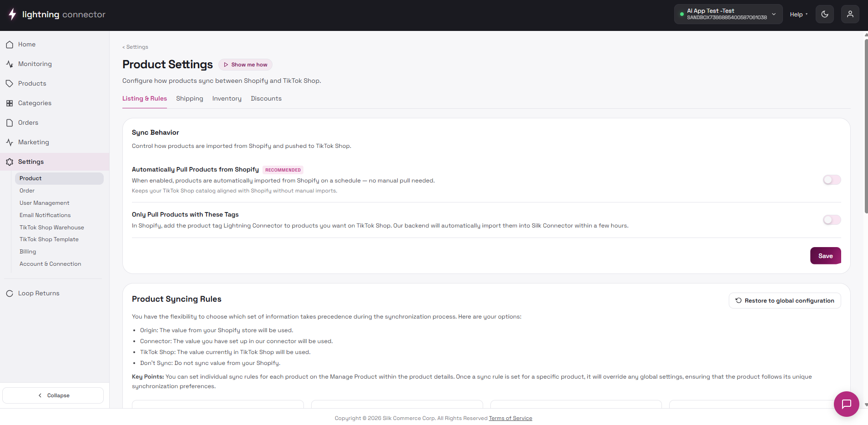Image resolution: width=868 pixels, height=425 pixels.
Task: Toggle dark mode with the moon icon
Action: pos(825,15)
